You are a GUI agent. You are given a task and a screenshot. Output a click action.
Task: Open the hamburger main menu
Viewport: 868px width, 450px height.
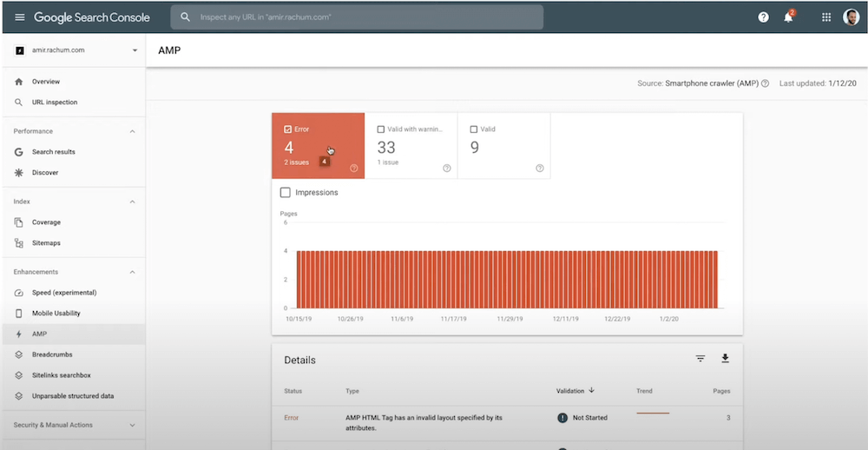pyautogui.click(x=20, y=17)
